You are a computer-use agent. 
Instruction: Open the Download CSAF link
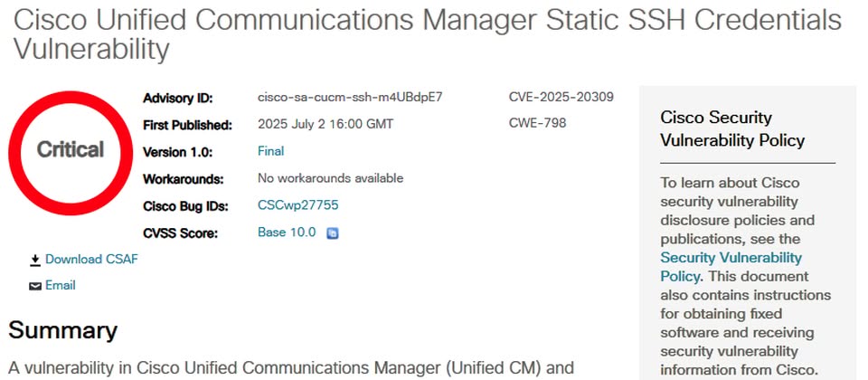click(x=91, y=260)
